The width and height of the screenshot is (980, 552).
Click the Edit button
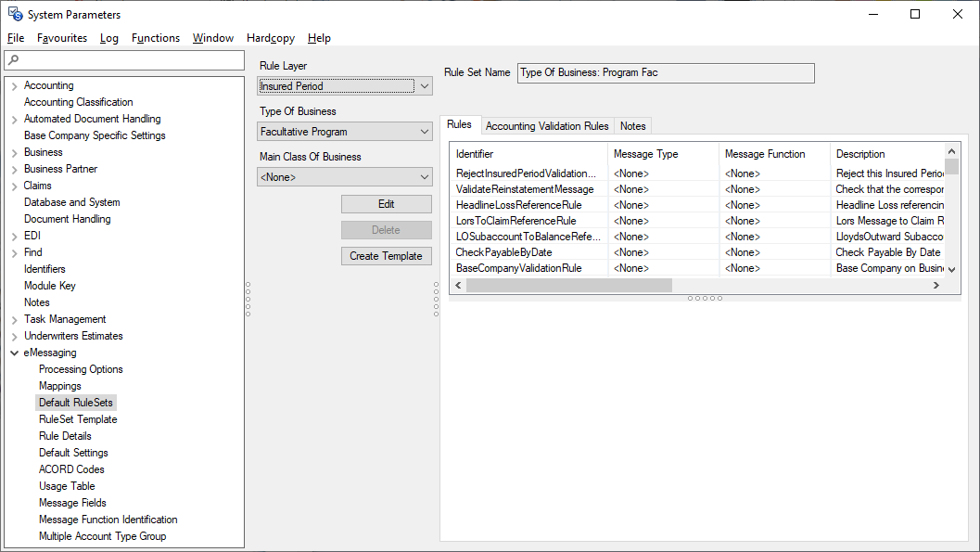pos(386,204)
